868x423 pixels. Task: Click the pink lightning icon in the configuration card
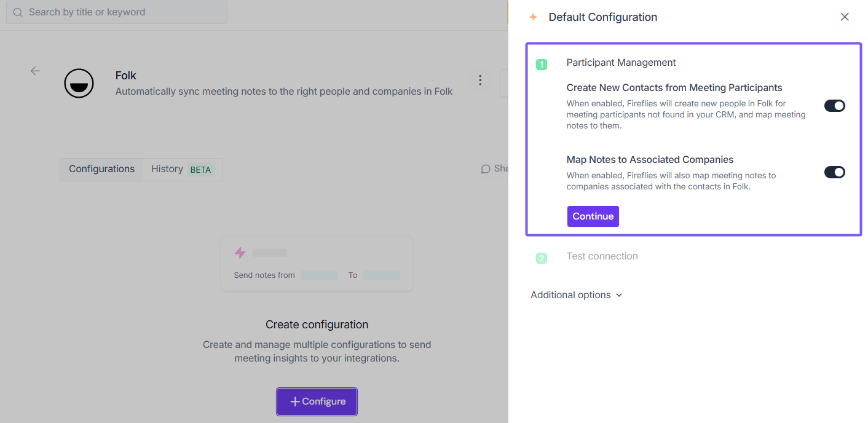coord(240,253)
